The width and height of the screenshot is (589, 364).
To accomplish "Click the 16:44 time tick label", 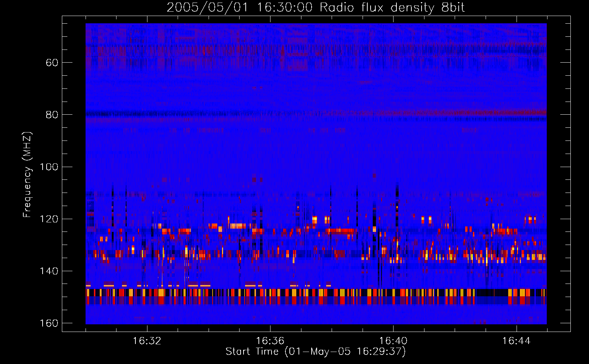I will (517, 341).
